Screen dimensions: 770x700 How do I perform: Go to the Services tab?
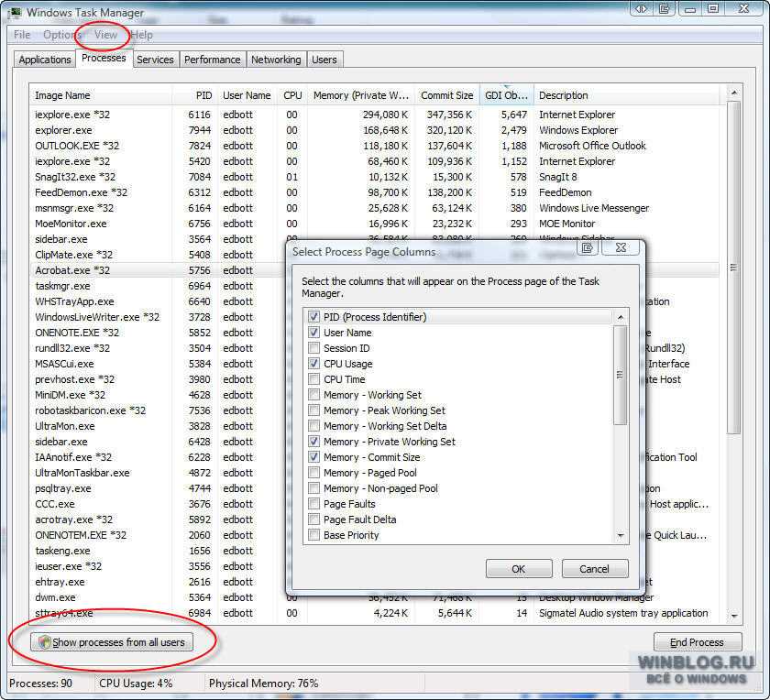pyautogui.click(x=155, y=60)
